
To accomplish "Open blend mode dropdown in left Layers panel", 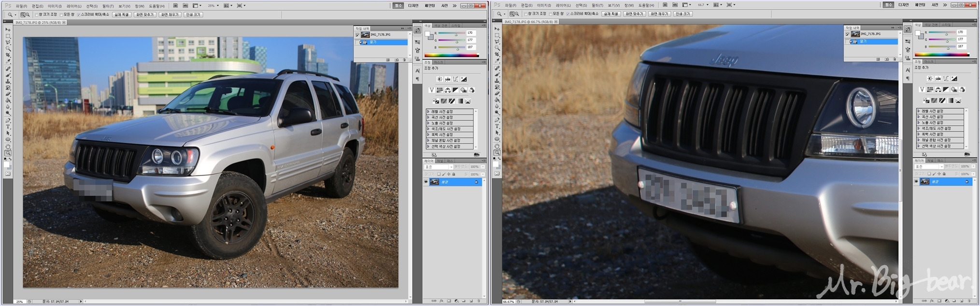I will click(439, 167).
